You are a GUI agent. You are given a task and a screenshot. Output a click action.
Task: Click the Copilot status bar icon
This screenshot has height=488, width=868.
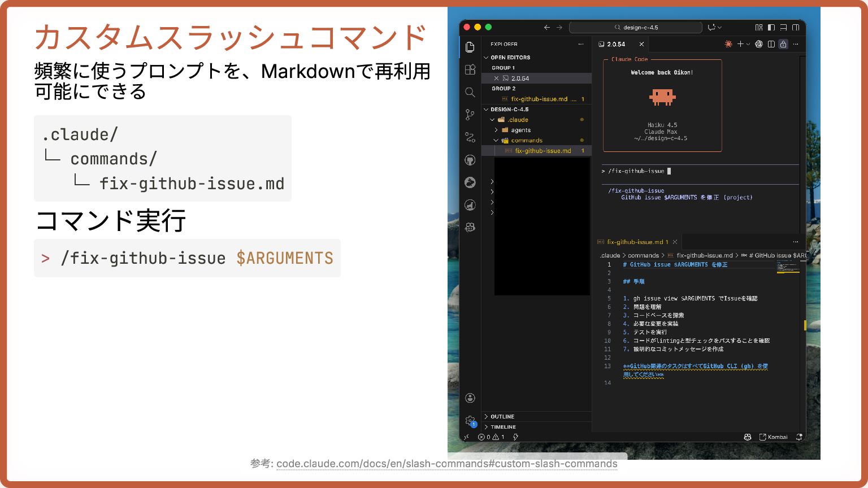pos(747,437)
